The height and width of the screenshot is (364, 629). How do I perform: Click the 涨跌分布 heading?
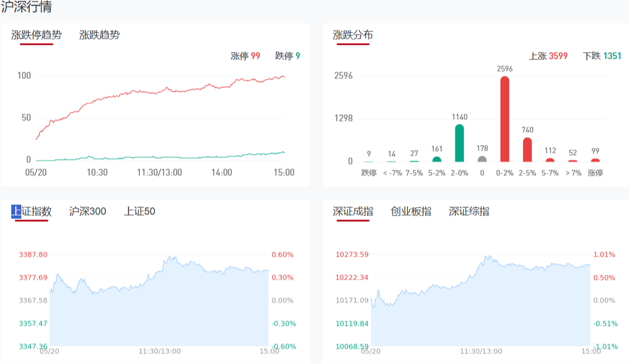[x=353, y=35]
